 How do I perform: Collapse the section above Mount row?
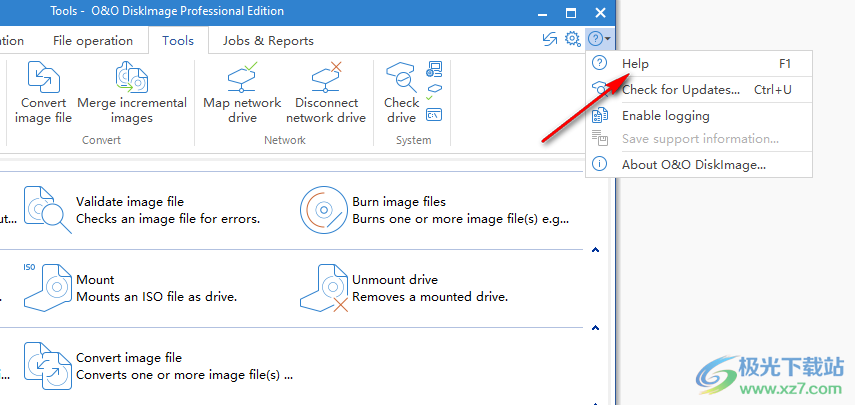[595, 250]
